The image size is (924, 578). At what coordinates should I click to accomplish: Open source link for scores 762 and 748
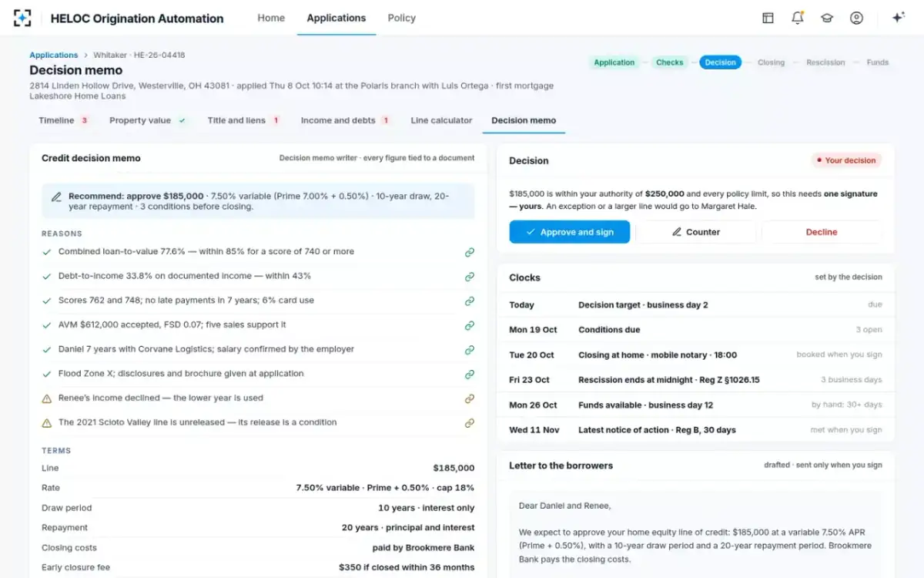pyautogui.click(x=470, y=301)
